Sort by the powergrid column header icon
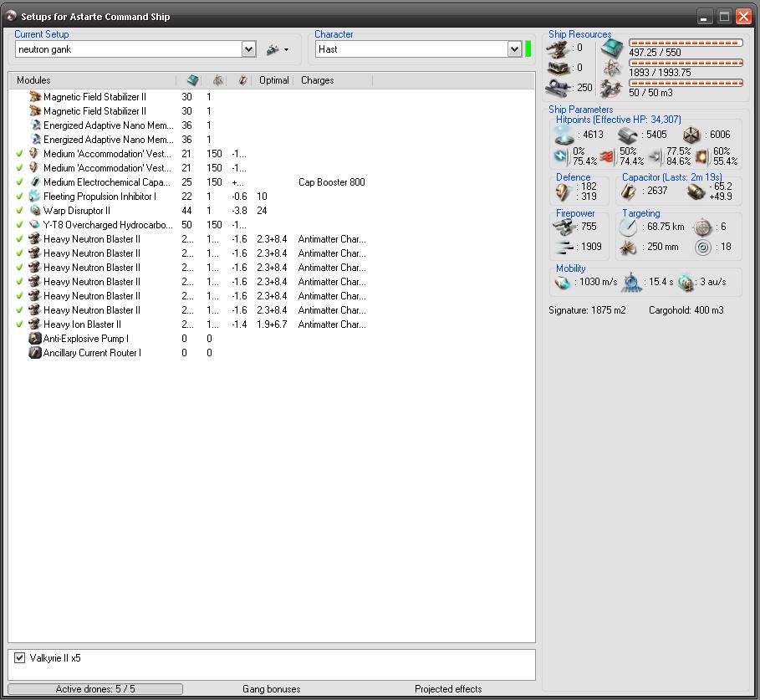The height and width of the screenshot is (700, 760). point(218,80)
